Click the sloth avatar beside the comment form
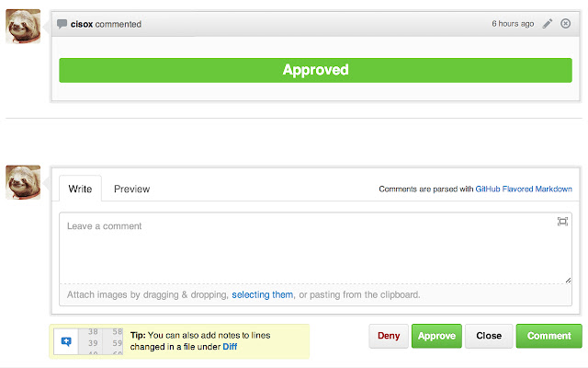Viewport: 588px width, 368px height. [x=23, y=182]
